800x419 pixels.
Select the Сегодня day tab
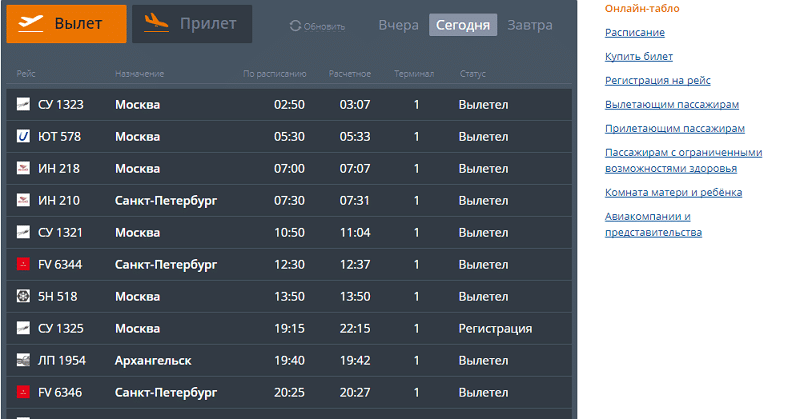pos(463,25)
